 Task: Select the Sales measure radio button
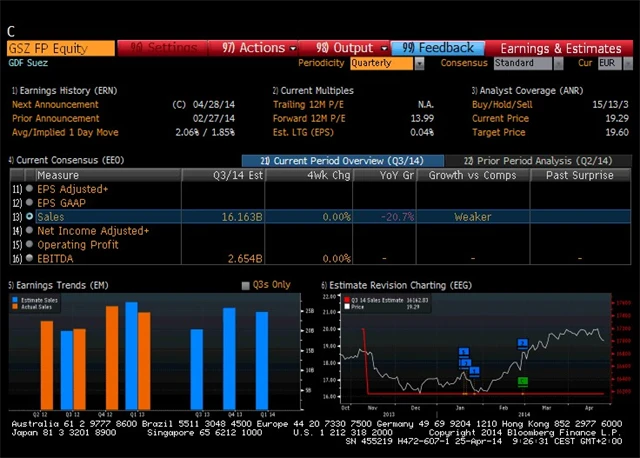click(x=30, y=216)
